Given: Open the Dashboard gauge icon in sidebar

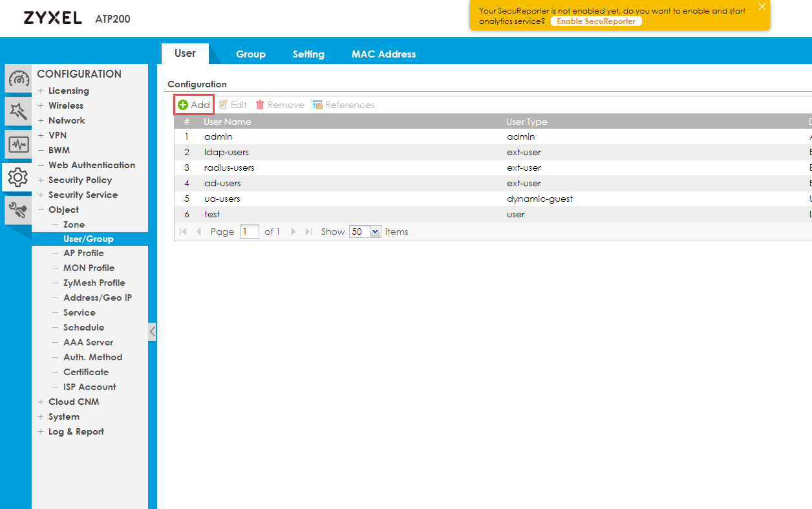Looking at the screenshot, I should pyautogui.click(x=18, y=79).
